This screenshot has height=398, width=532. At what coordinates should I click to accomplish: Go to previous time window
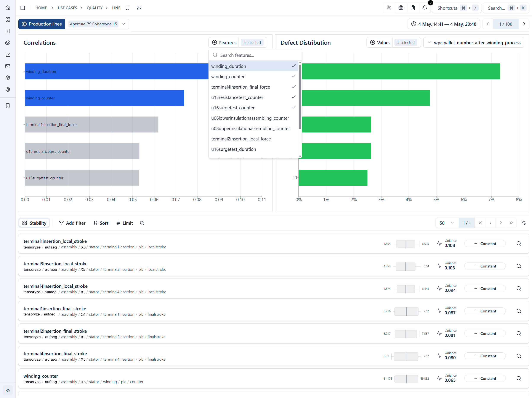point(488,24)
